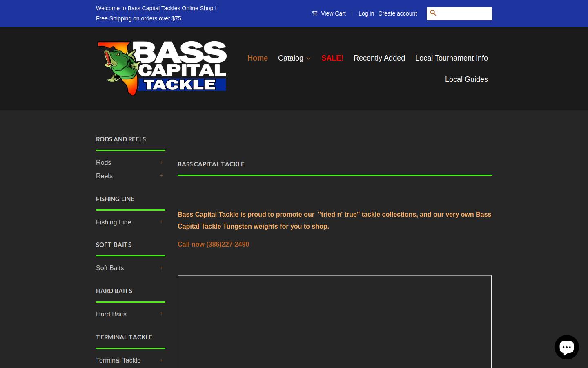Expand the Rods plus sign
588x368 pixels.
pyautogui.click(x=161, y=162)
